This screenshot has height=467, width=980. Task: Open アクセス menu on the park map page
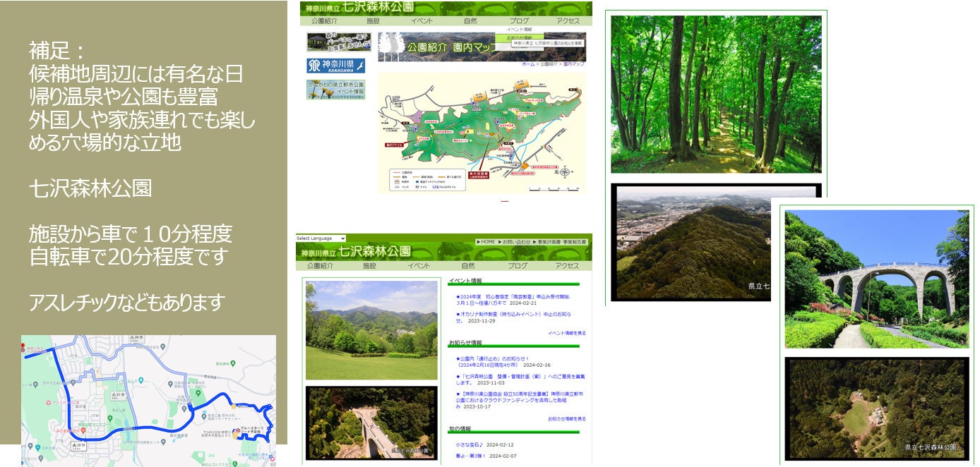pyautogui.click(x=567, y=21)
